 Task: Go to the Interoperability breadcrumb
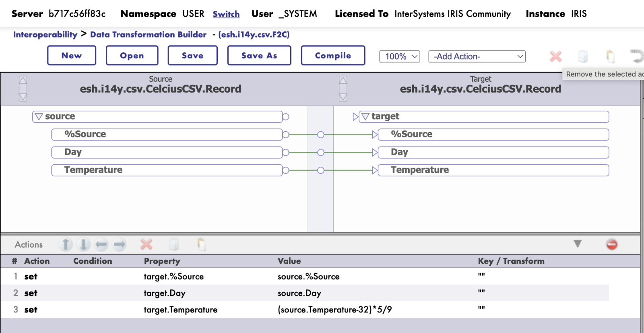tap(45, 35)
